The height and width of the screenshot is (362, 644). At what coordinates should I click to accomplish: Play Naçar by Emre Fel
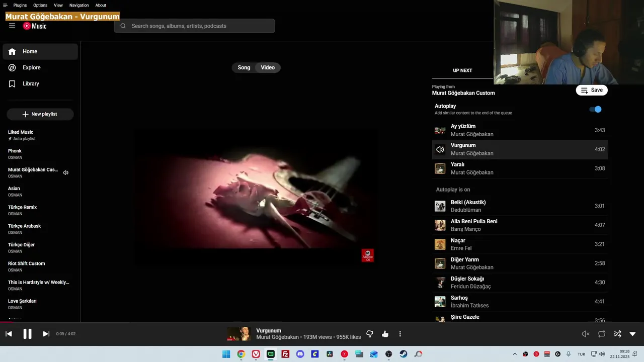520,244
